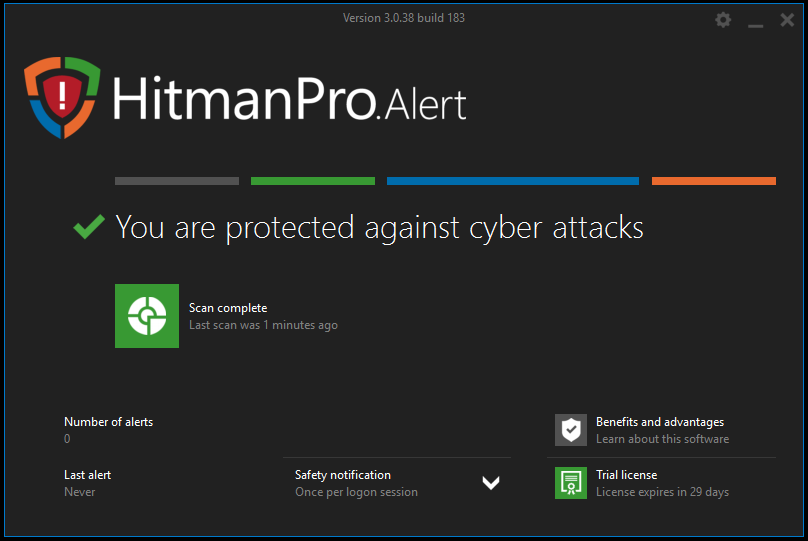The image size is (808, 541).
Task: Expand the Safety notification dropdown arrow
Action: [490, 483]
